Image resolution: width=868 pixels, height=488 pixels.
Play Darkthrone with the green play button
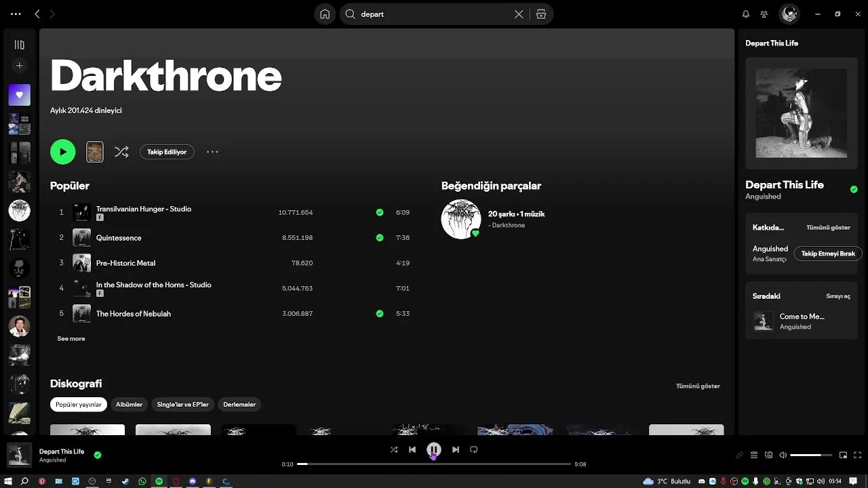pyautogui.click(x=63, y=152)
